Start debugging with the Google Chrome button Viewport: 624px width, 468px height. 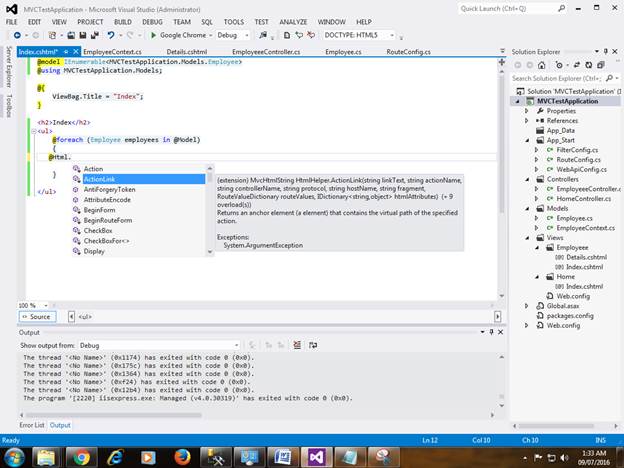coord(178,35)
